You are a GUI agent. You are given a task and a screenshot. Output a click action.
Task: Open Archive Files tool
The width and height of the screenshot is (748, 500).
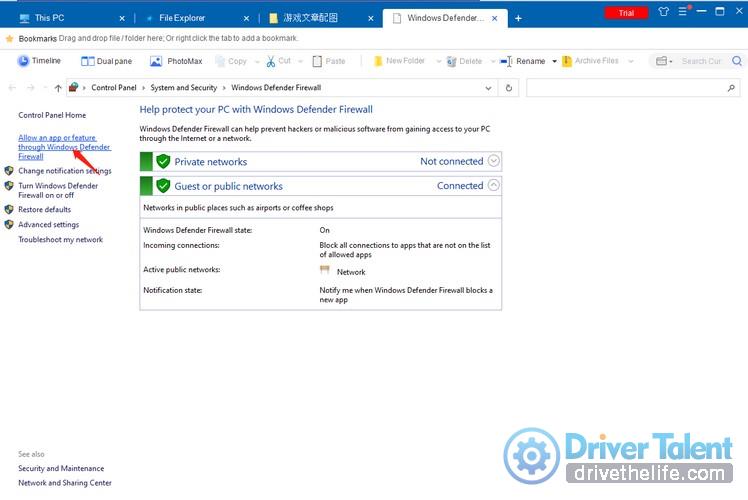(591, 61)
